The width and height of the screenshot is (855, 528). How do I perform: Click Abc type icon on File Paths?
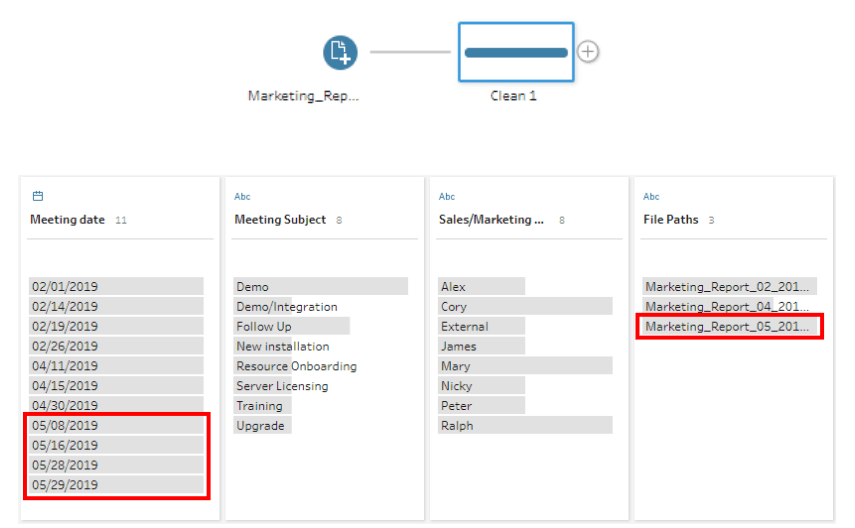click(x=651, y=196)
